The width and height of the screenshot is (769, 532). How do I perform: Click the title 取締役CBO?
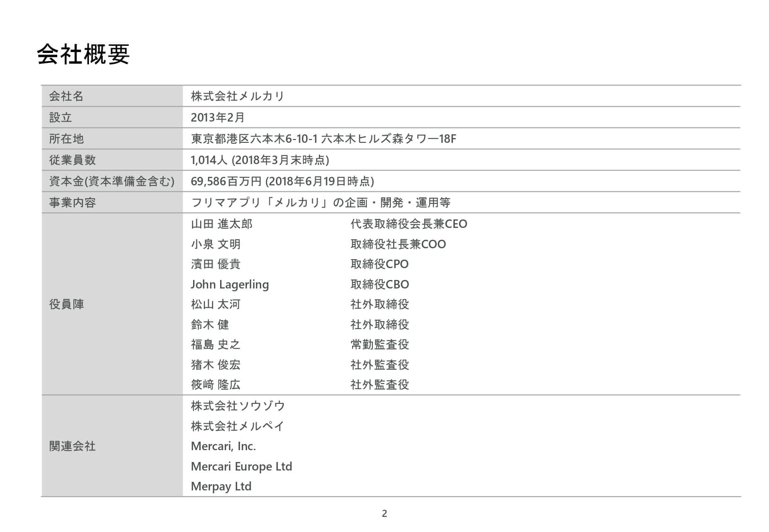[x=380, y=284]
